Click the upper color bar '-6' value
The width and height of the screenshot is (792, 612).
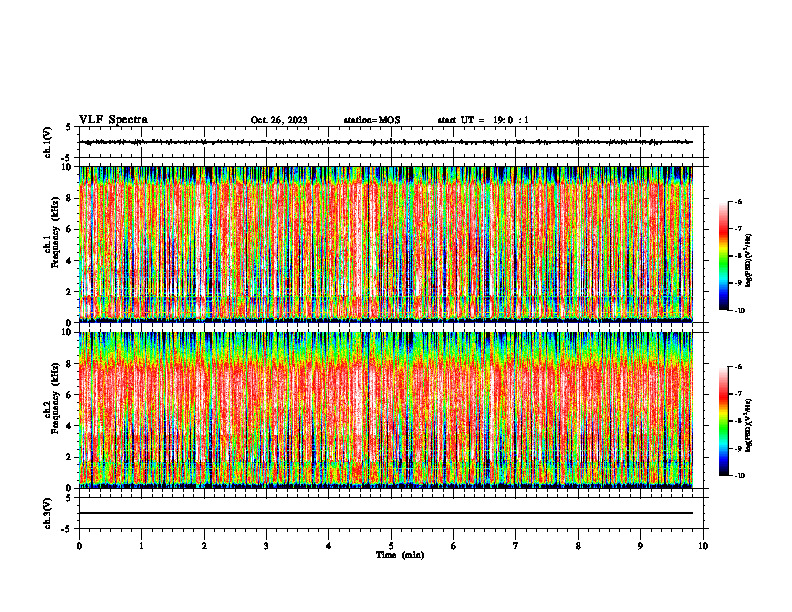[738, 201]
